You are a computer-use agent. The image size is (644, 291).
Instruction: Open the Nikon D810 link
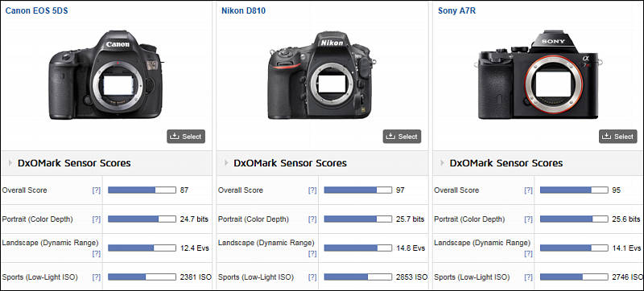point(243,10)
